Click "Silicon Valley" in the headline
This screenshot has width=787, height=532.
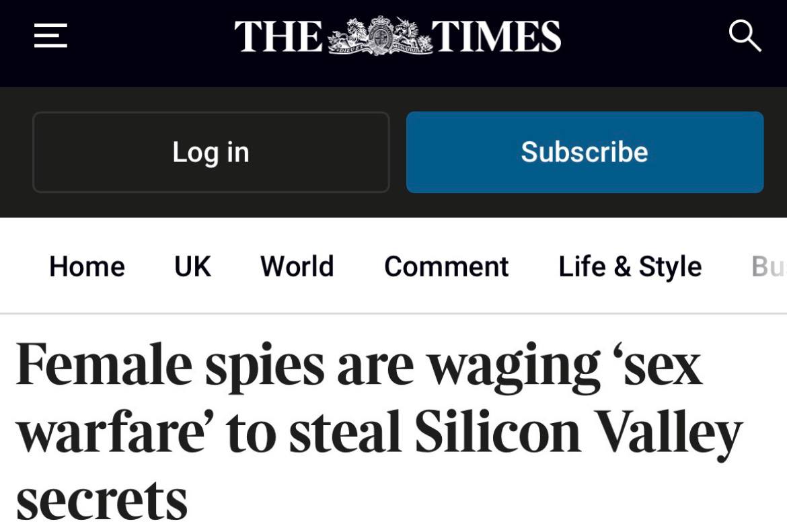(577, 432)
